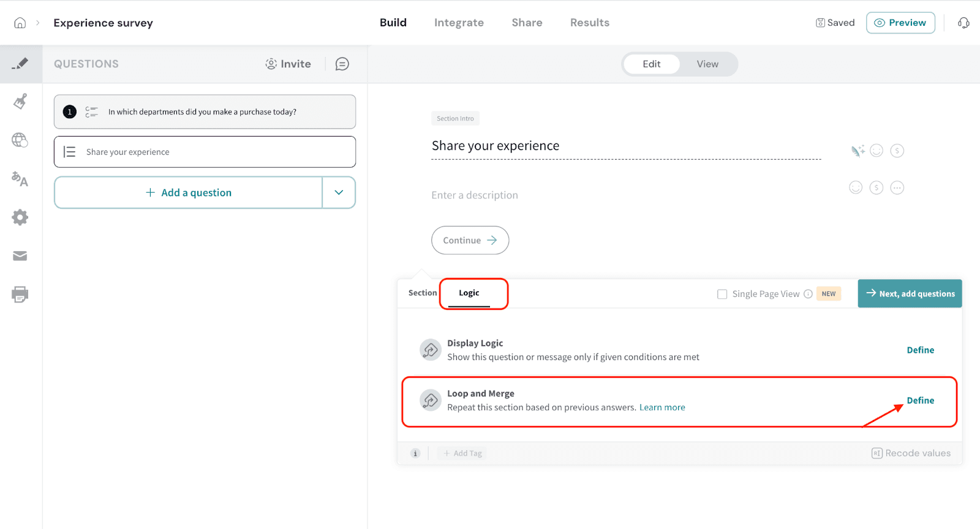Switch to the Integrate tab
Viewport: 980px width, 529px height.
[459, 23]
